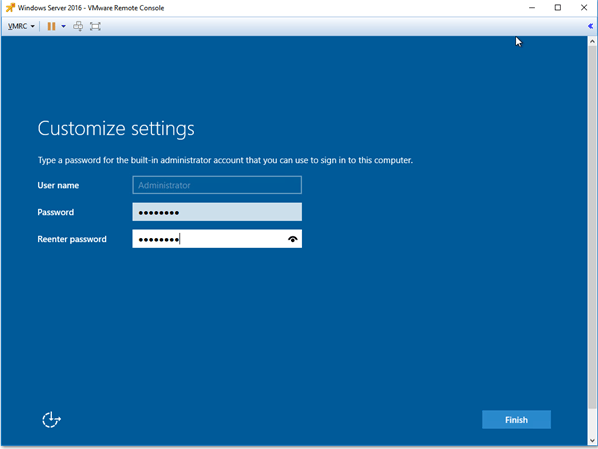
Task: Reveal the reentered password with eye icon
Action: (x=293, y=239)
